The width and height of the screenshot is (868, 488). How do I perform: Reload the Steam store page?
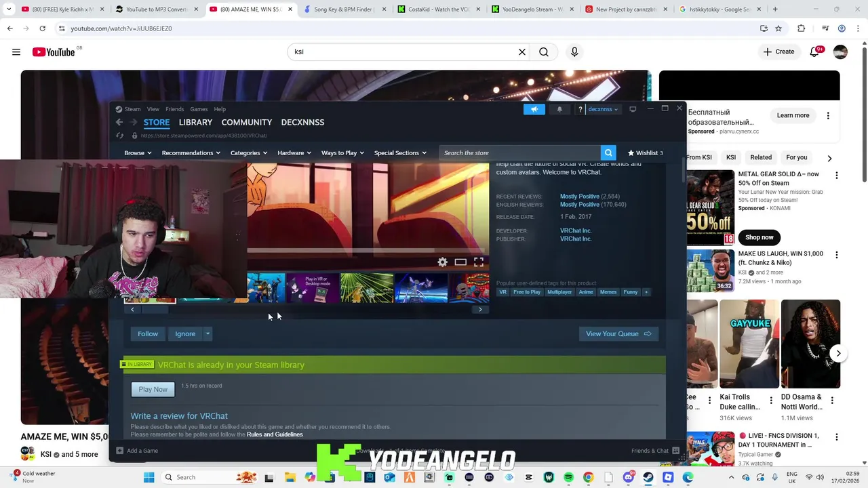[x=120, y=136]
